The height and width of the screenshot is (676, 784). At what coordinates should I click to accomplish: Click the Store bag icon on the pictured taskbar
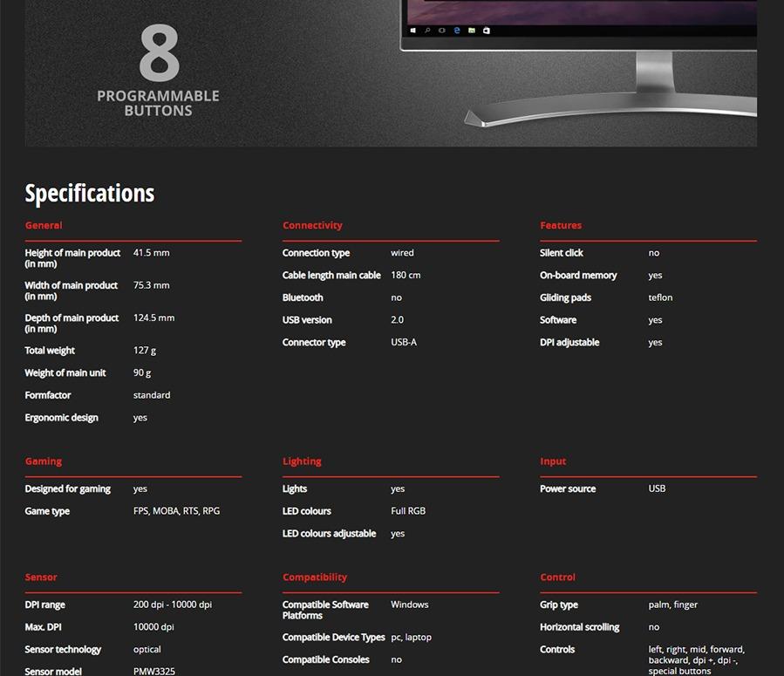pyautogui.click(x=486, y=31)
